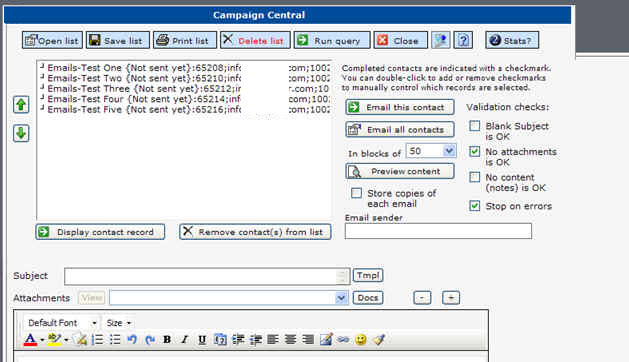
Task: Toggle Bold formatting
Action: coord(167,340)
